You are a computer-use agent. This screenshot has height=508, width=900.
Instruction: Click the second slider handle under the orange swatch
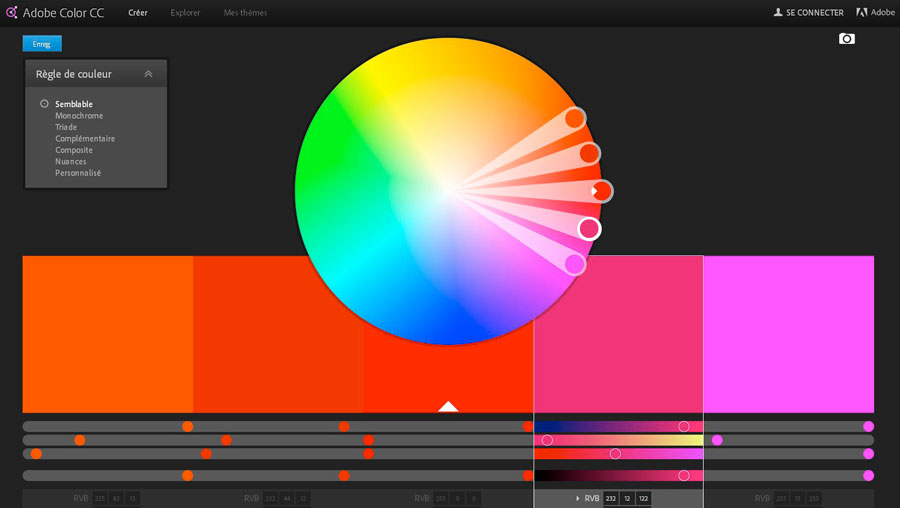[x=80, y=440]
